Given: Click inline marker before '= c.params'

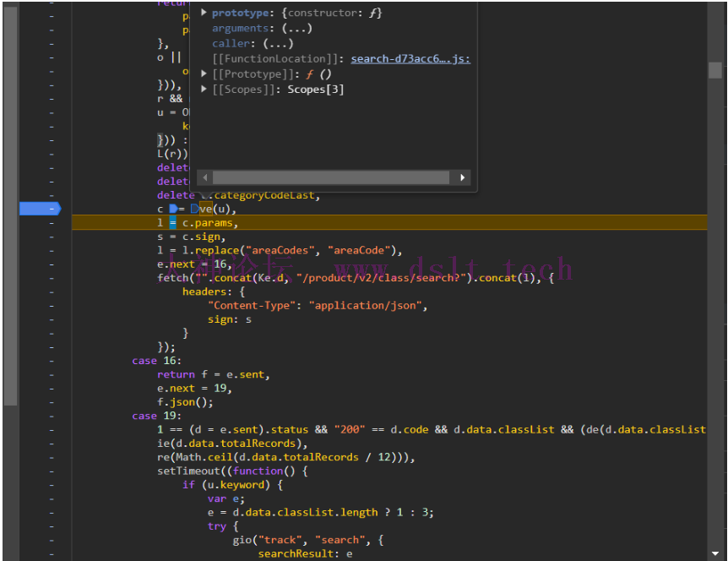Looking at the screenshot, I should [x=173, y=223].
